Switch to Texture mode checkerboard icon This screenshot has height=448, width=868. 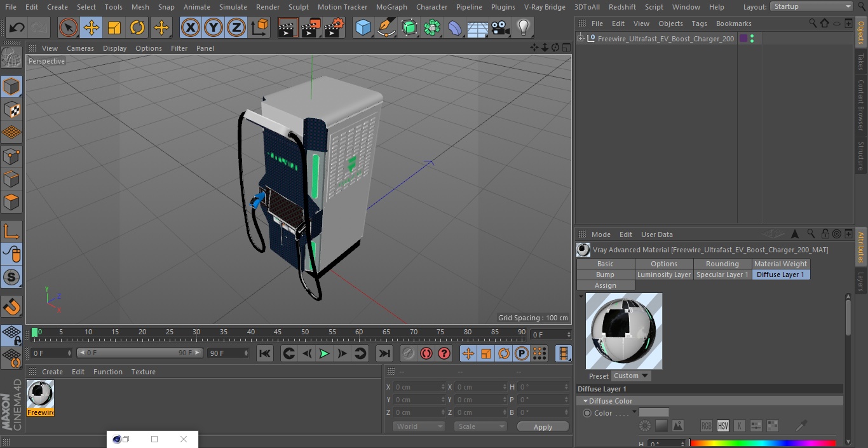11,110
